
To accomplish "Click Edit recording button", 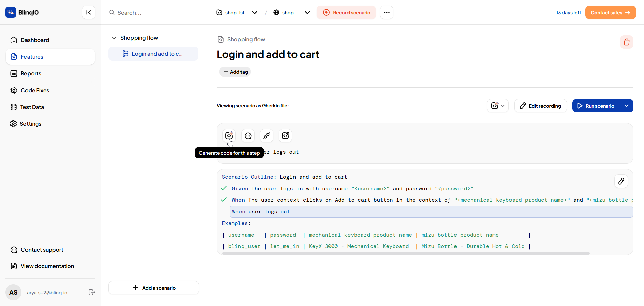I will (540, 106).
